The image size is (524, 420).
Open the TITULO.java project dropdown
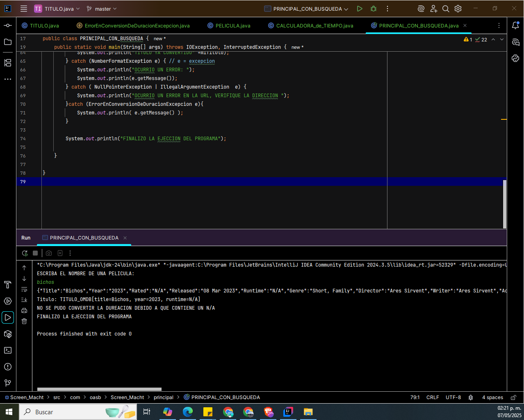(57, 9)
